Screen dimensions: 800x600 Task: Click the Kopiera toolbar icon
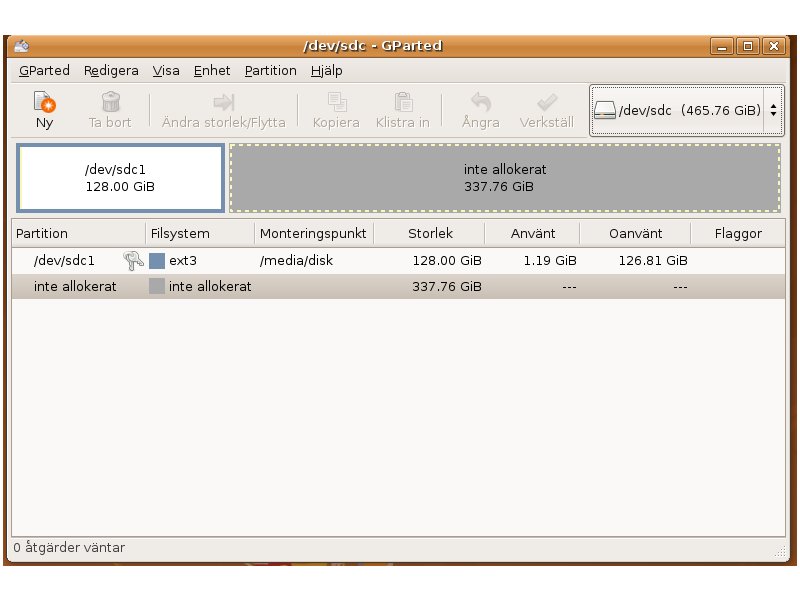pyautogui.click(x=336, y=102)
